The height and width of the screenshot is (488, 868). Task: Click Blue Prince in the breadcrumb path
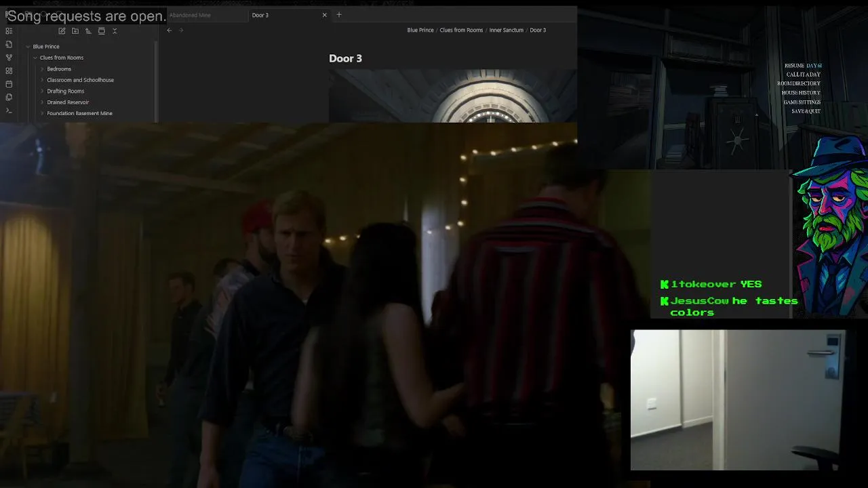[420, 30]
